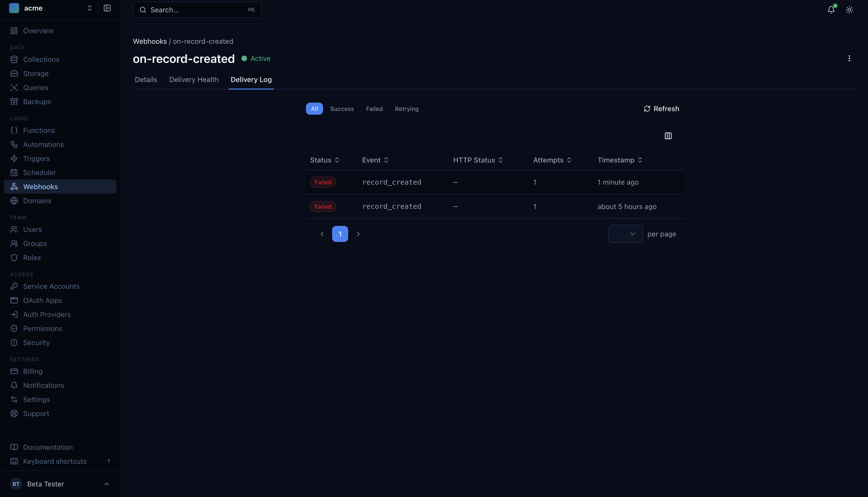The width and height of the screenshot is (868, 497).
Task: Open the webhook options kebab menu
Action: tap(849, 58)
